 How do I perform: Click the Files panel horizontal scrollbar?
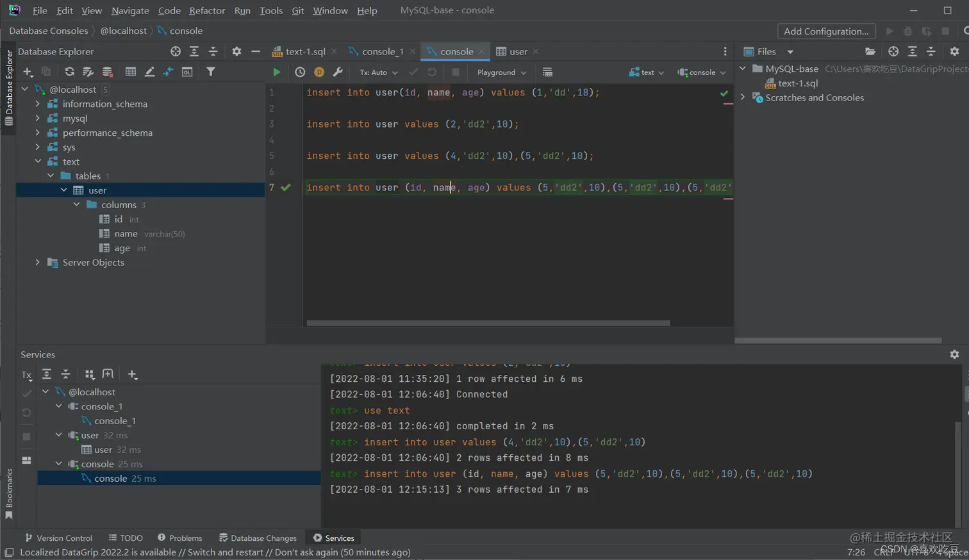pyautogui.click(x=838, y=341)
